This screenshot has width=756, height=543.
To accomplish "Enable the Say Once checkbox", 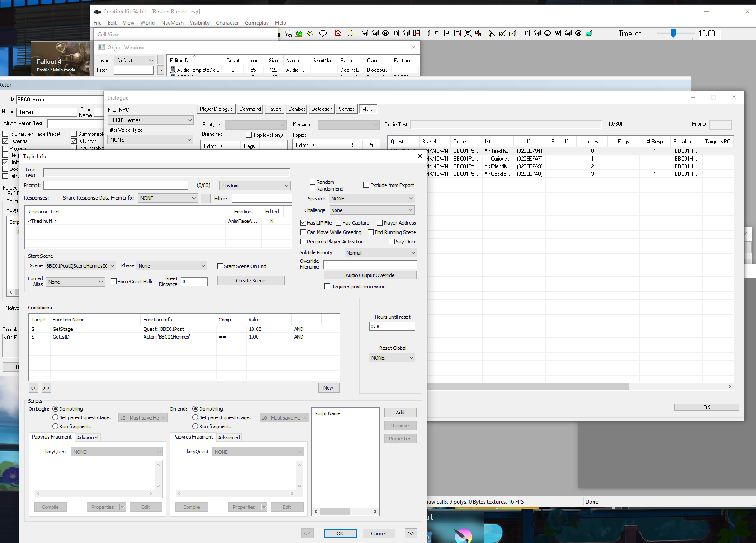I will [392, 242].
